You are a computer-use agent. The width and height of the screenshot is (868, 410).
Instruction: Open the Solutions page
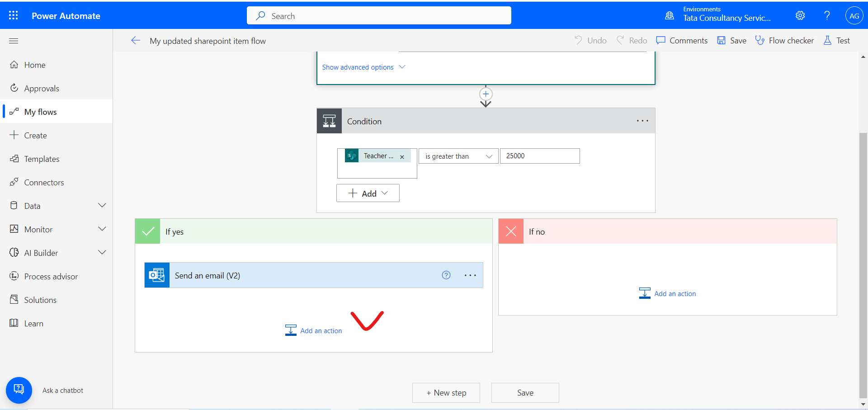click(x=40, y=299)
